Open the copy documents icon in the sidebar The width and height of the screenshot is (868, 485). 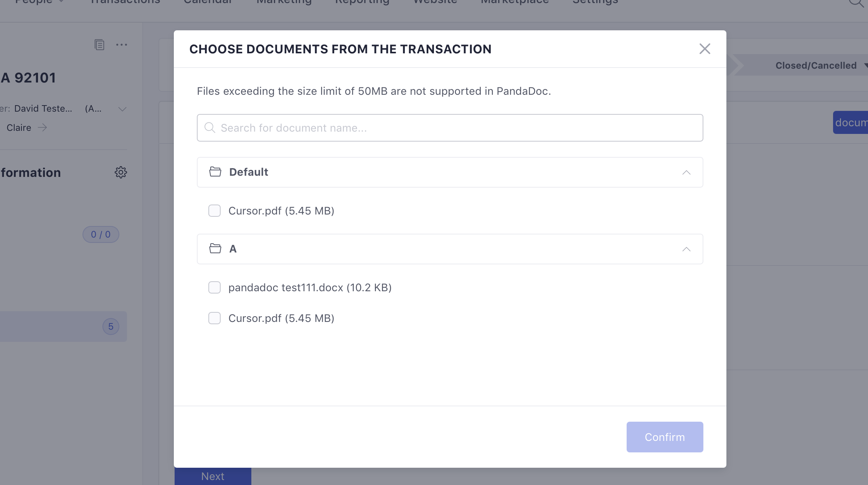(99, 45)
